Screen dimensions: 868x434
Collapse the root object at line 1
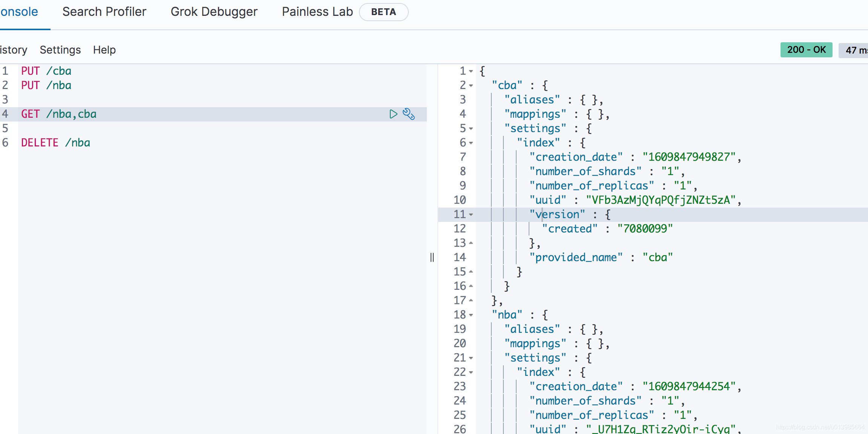point(471,71)
